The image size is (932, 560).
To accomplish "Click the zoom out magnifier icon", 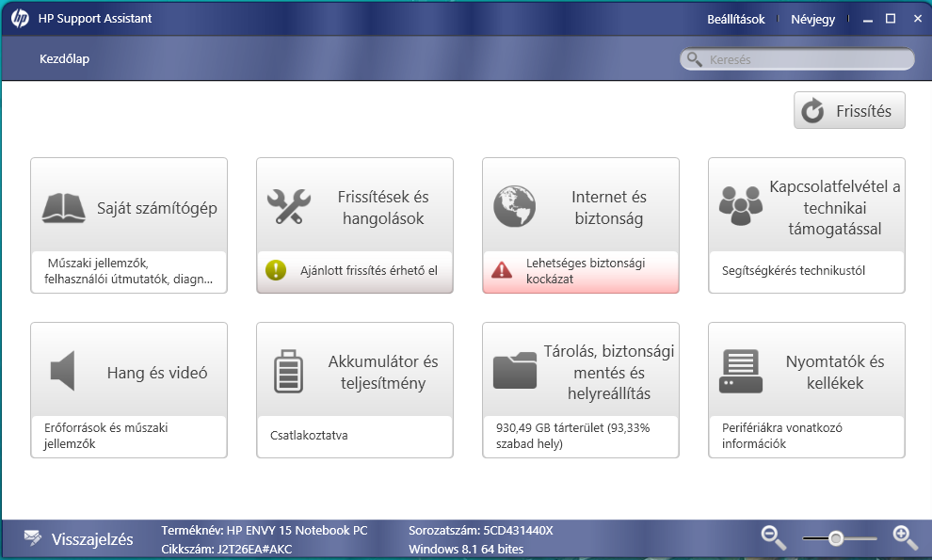I will 773,538.
